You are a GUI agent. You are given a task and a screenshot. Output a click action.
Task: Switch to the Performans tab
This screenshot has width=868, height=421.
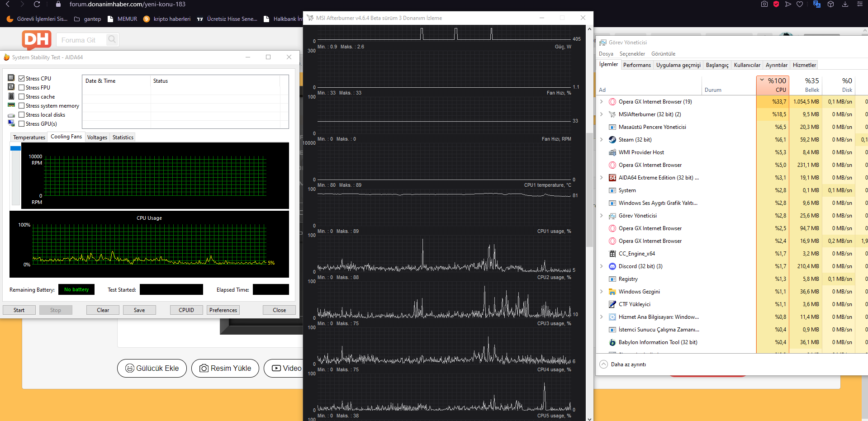point(636,65)
